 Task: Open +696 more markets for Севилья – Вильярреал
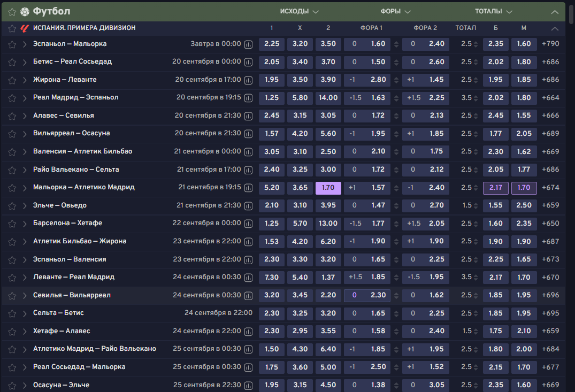[550, 295]
